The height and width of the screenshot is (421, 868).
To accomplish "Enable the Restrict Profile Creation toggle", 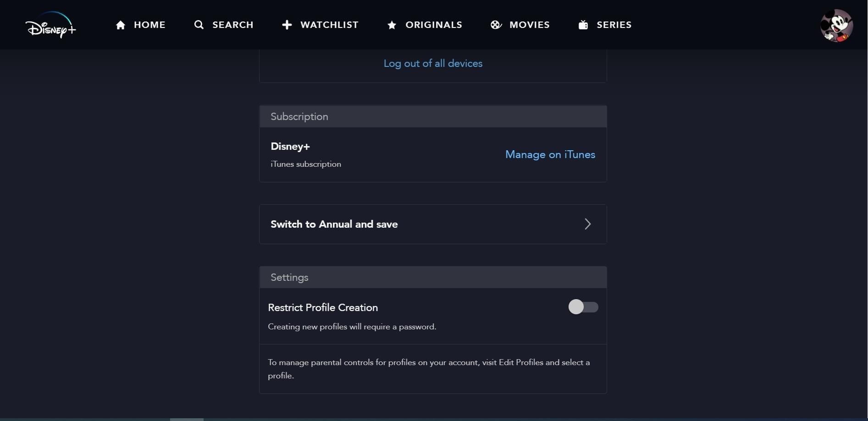I will point(583,307).
